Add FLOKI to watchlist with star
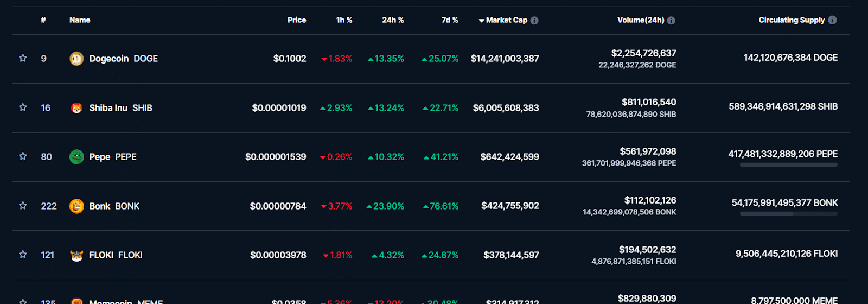868x304 pixels. click(x=23, y=255)
